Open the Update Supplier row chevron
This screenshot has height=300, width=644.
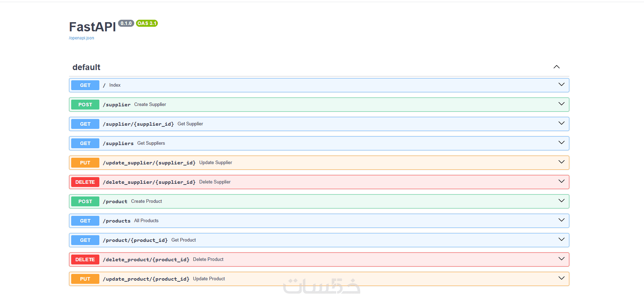coord(562,162)
